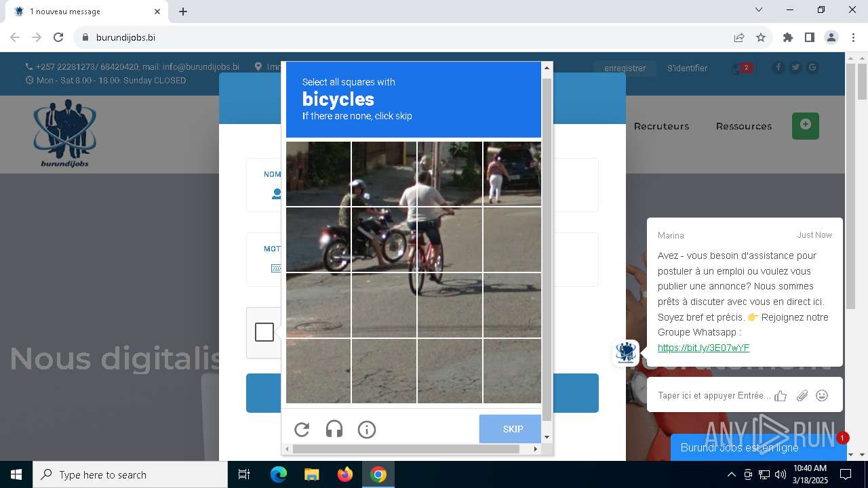Click captcha horizontal scrollbar right arrow
This screenshot has width=868, height=488.
[x=536, y=449]
